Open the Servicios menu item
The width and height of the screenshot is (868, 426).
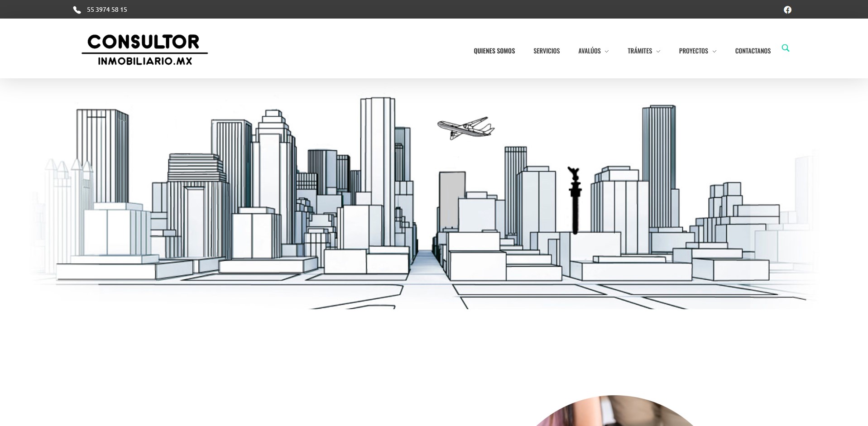546,51
